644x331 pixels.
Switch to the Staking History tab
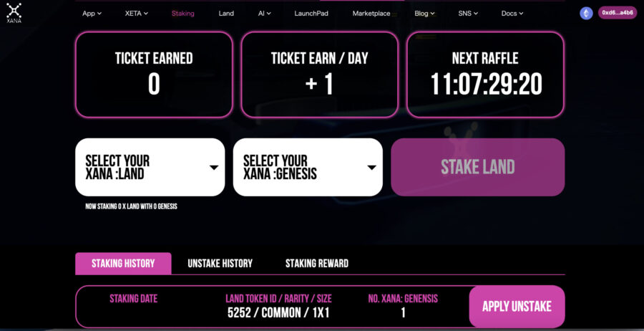click(x=123, y=264)
